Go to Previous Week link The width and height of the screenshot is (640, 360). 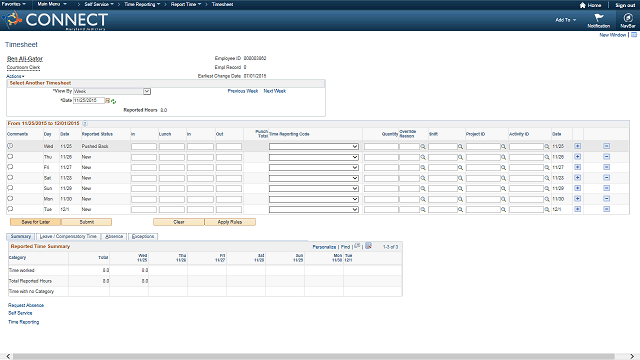[243, 91]
